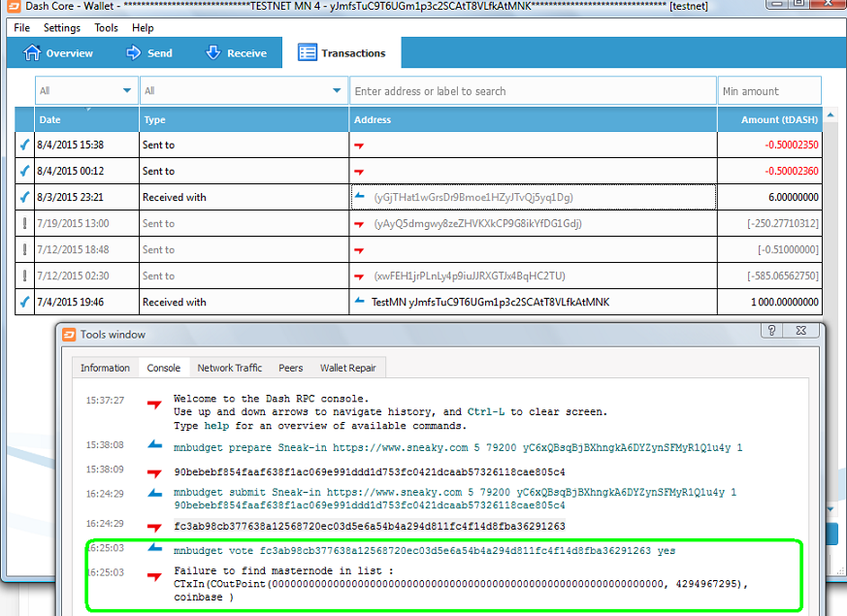Select the Transactions toolbar tab
The image size is (847, 616).
click(342, 53)
